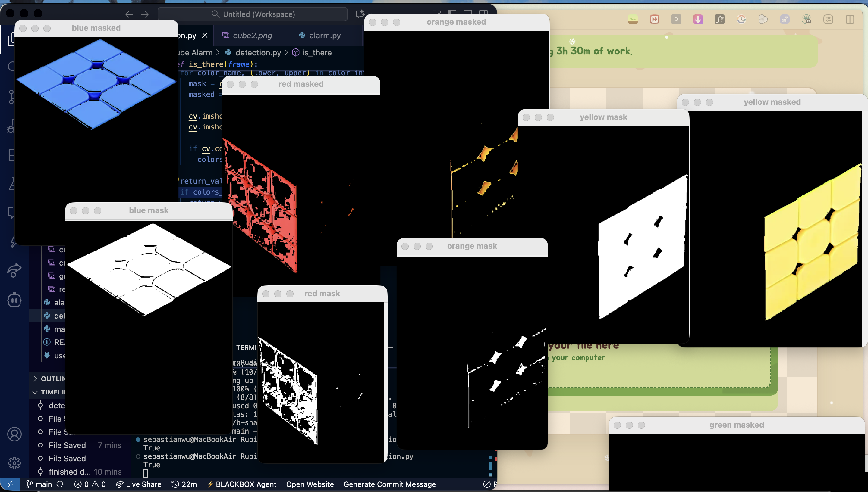Expand the OUTLINE section
Screen dimensions: 868x492
coord(35,379)
